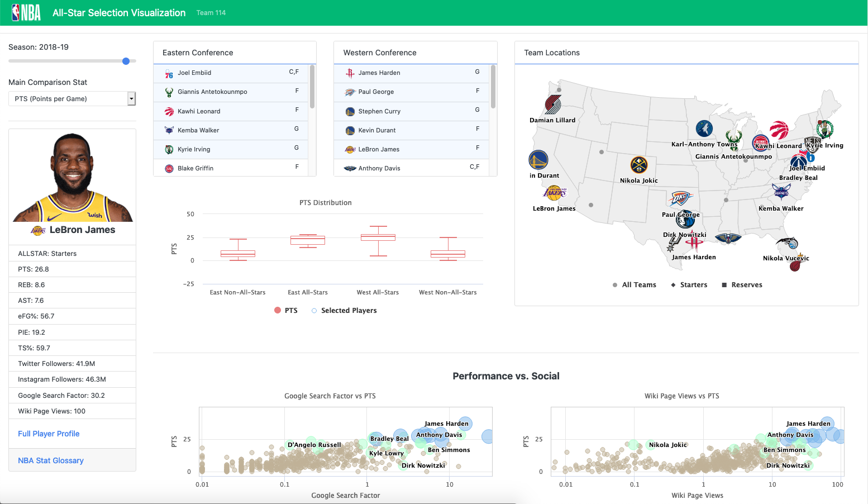
Task: Open the Full Player Profile link
Action: pyautogui.click(x=49, y=434)
